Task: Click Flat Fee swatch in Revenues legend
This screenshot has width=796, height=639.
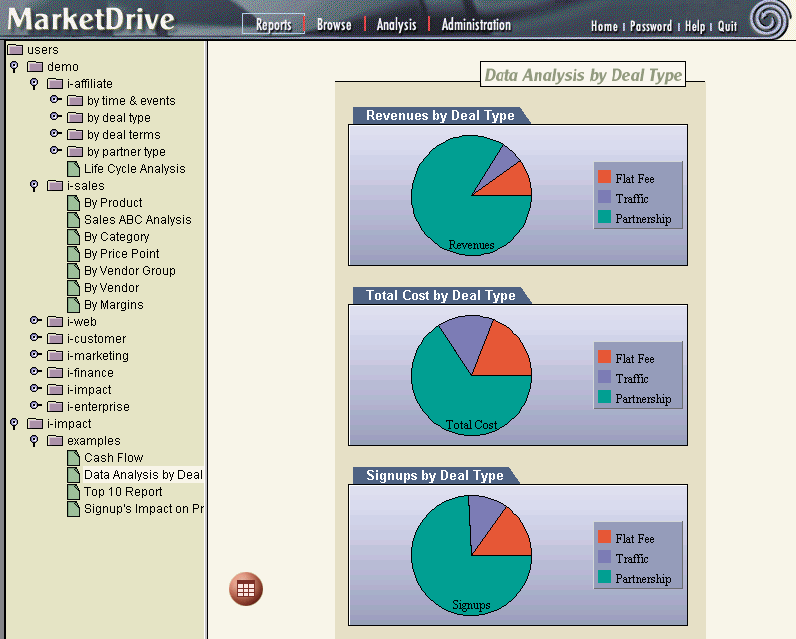Action: (604, 177)
